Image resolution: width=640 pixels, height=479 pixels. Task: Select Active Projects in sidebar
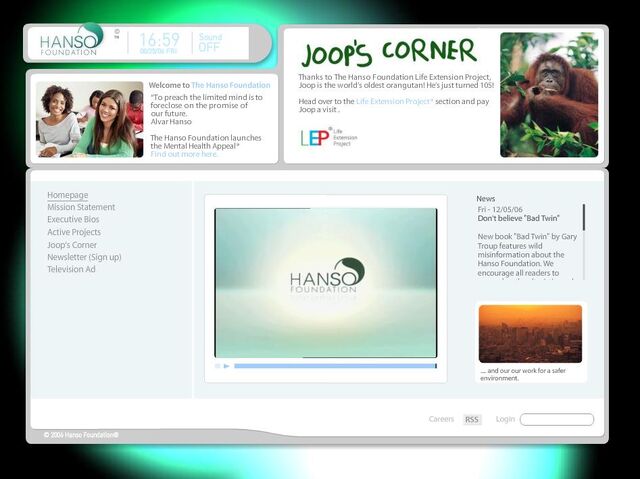74,232
